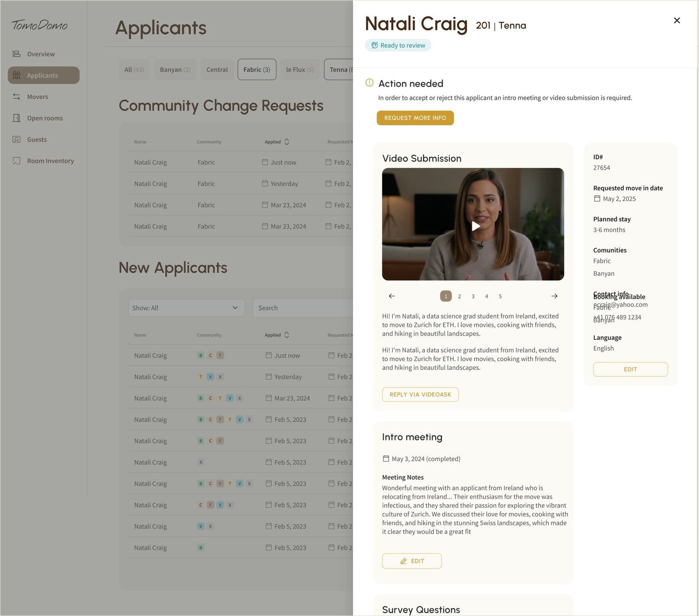Select the le Flux (5) tab
This screenshot has height=616, width=699.
300,69
